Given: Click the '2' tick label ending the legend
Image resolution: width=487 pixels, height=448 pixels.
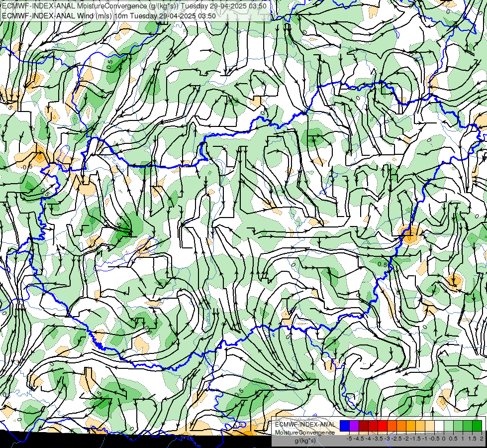Looking at the screenshot, I should (x=482, y=439).
